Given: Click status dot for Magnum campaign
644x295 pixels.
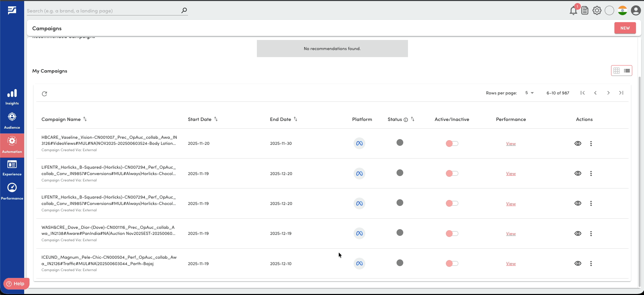Looking at the screenshot, I should pos(400,263).
